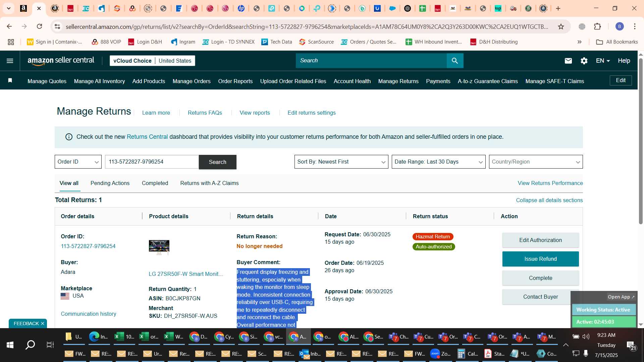Open Account Health menu item
Screen dimensions: 644x362
coord(352,81)
